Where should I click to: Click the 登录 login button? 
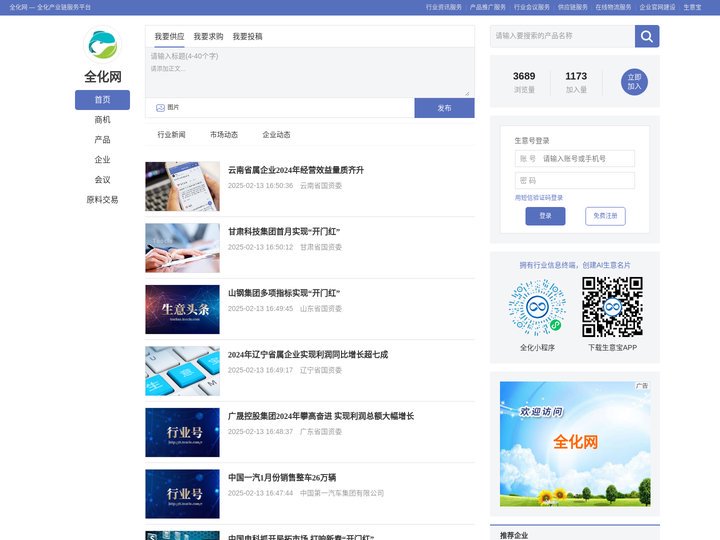pyautogui.click(x=546, y=216)
